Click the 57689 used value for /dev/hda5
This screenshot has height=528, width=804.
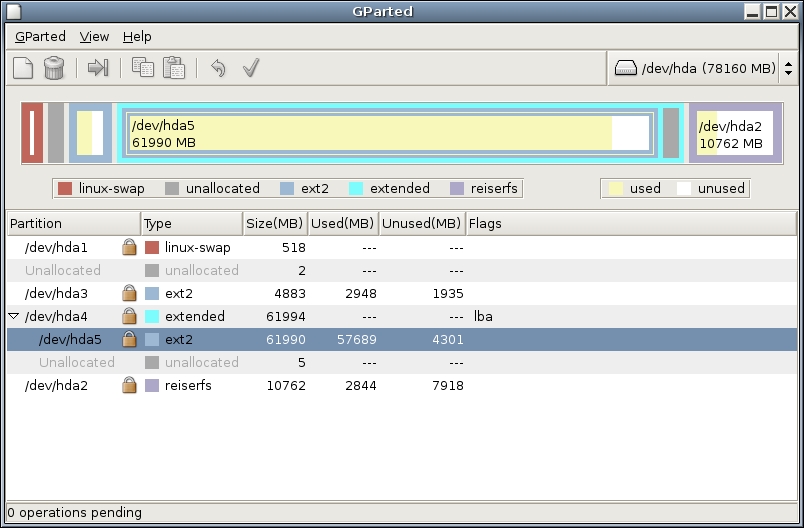point(357,339)
